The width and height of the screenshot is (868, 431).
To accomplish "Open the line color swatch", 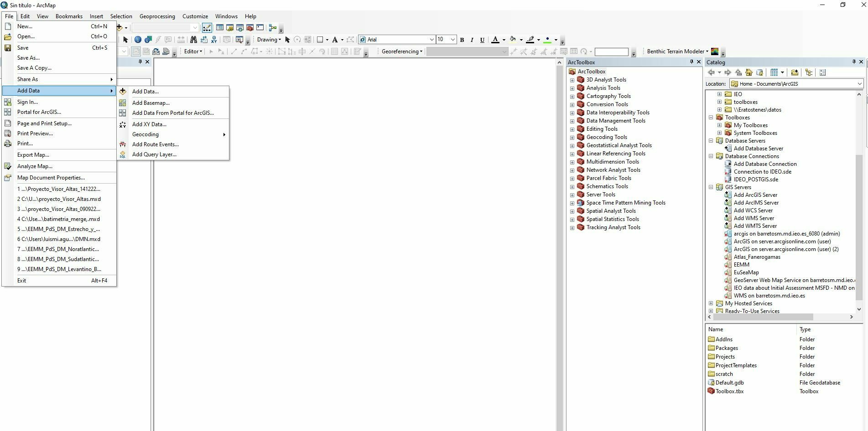I will click(x=530, y=40).
